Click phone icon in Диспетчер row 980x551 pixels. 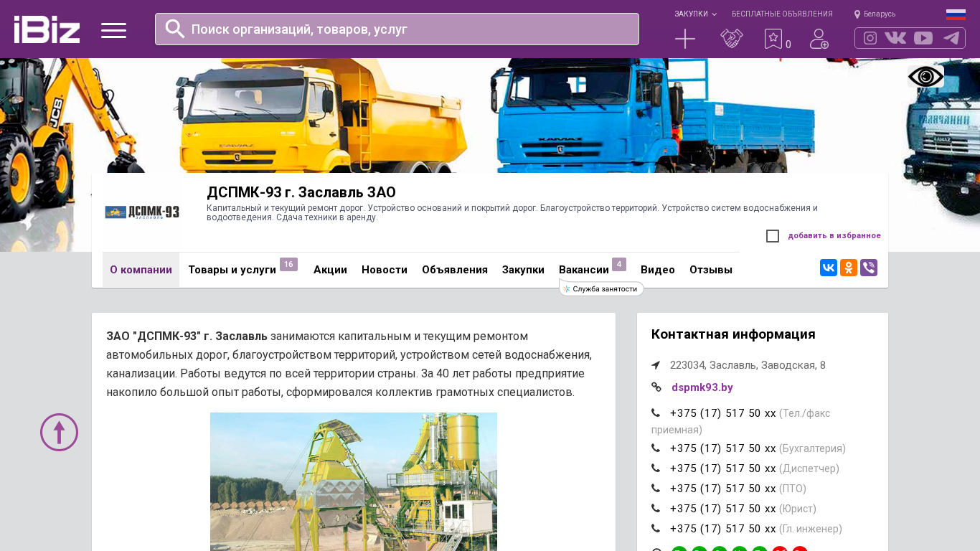[656, 468]
